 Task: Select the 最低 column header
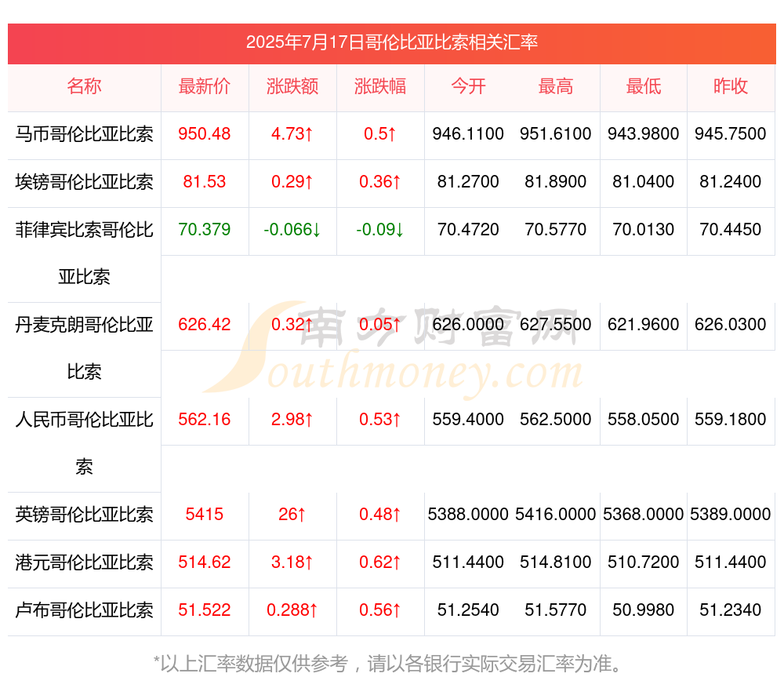644,86
